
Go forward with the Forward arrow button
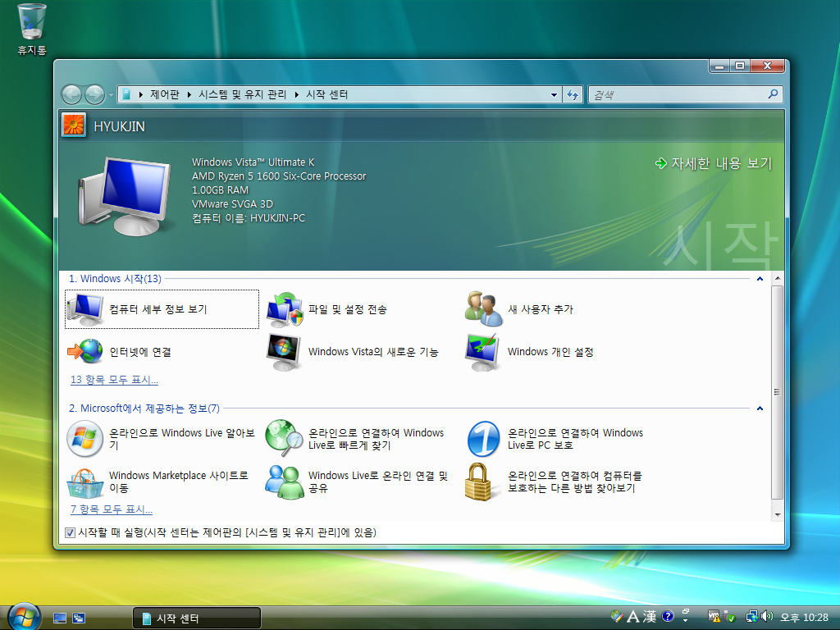pyautogui.click(x=95, y=95)
